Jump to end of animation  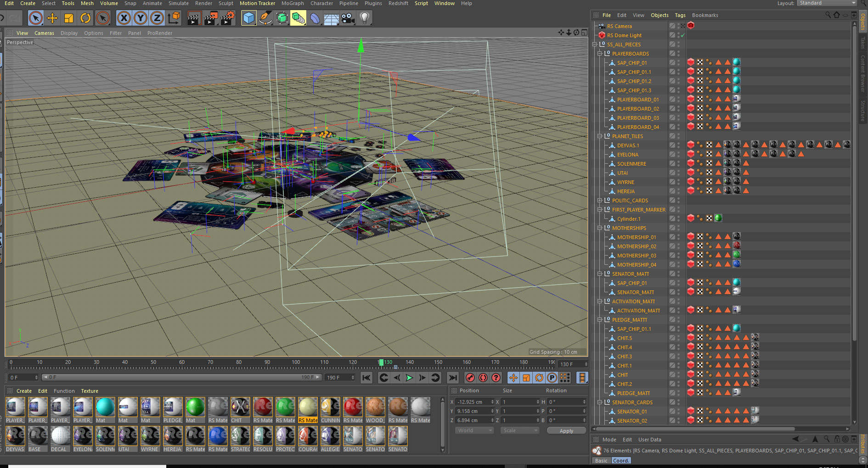[x=453, y=378]
